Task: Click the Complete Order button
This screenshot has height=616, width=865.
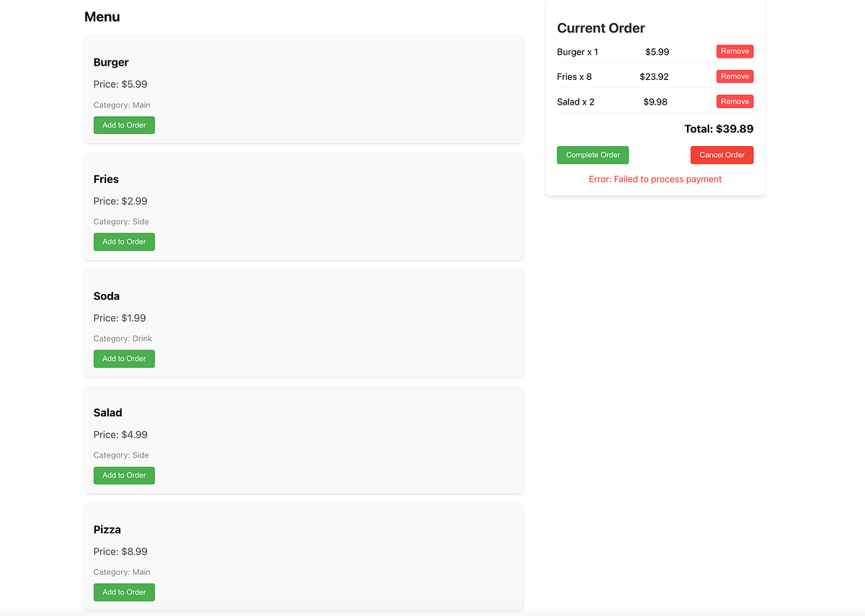Action: [x=593, y=154]
